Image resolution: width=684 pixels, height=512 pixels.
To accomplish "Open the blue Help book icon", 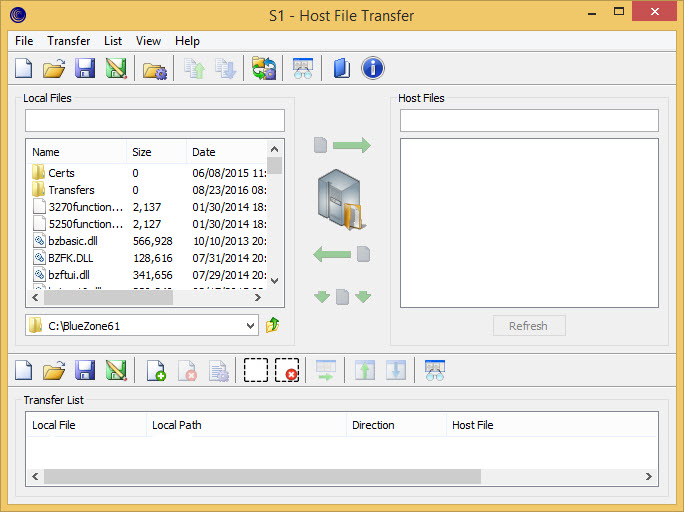I will pos(342,68).
